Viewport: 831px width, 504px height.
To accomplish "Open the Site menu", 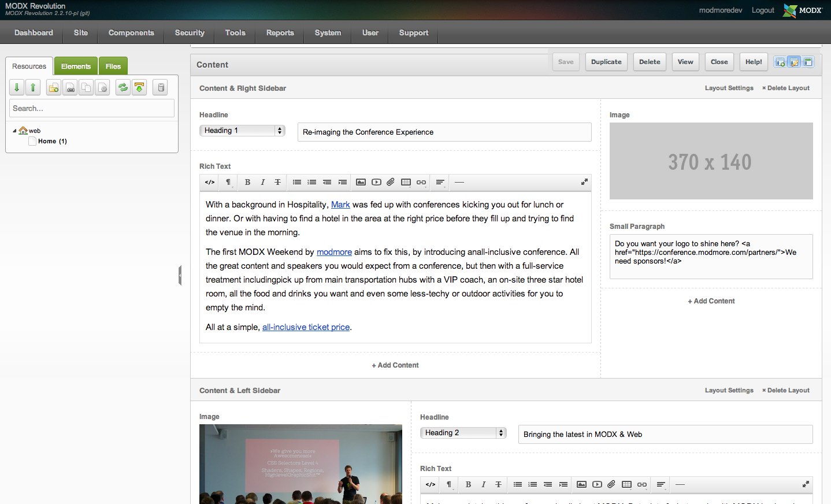I will coord(81,33).
